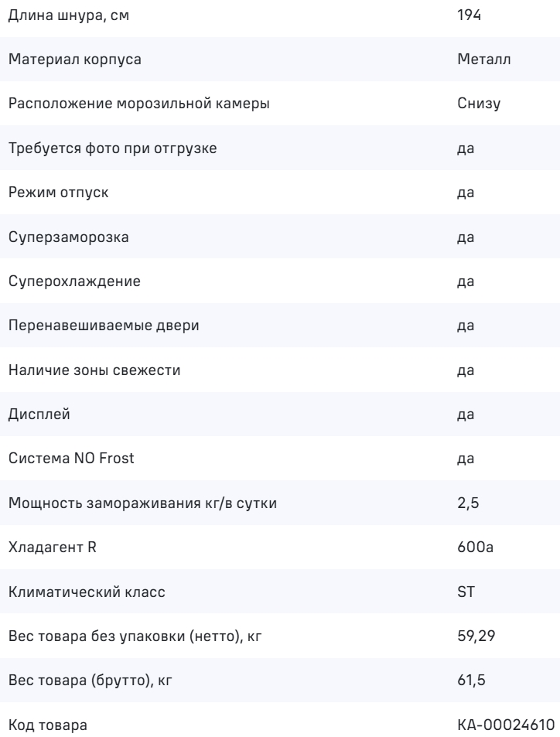
Task: Click the net weight value 59,29
Action: click(x=474, y=637)
